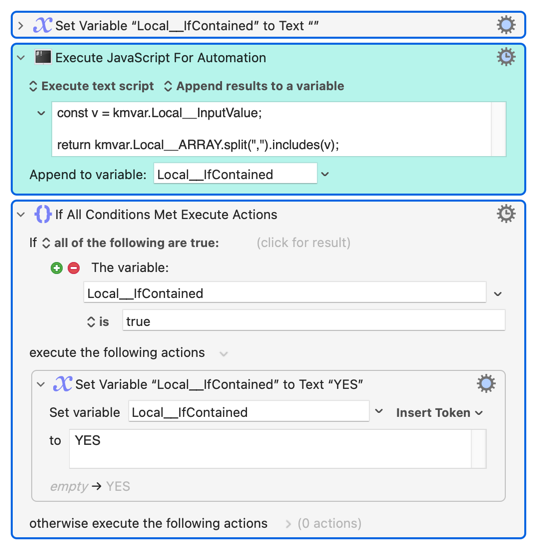This screenshot has height=553, width=537.
Task: Open the Insert Token menu
Action: (439, 413)
